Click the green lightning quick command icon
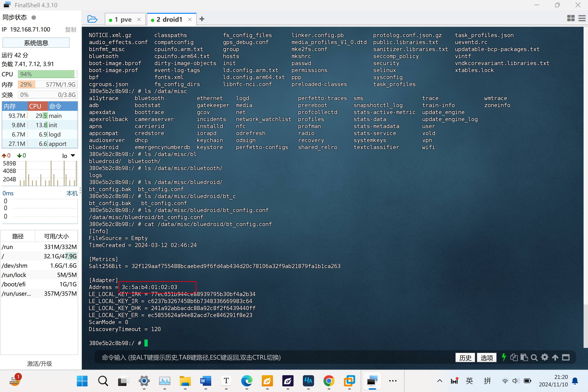Screen dimensions: 588x392 (x=504, y=357)
